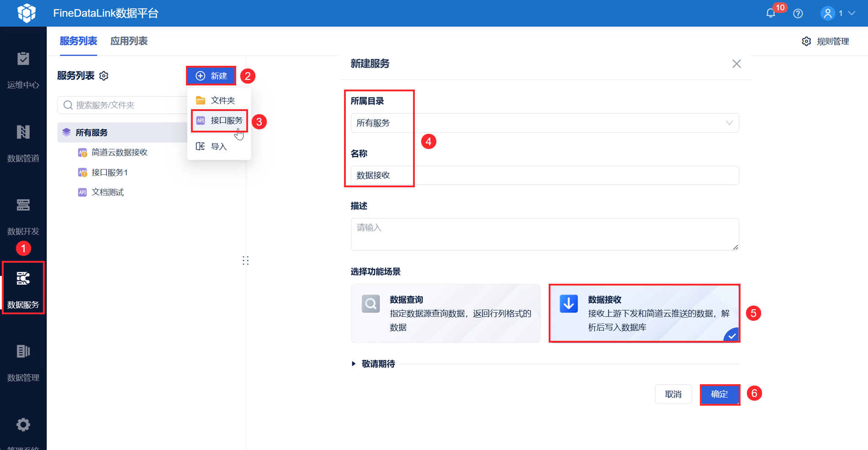
Task: Choose 导入 from the new menu
Action: 219,146
